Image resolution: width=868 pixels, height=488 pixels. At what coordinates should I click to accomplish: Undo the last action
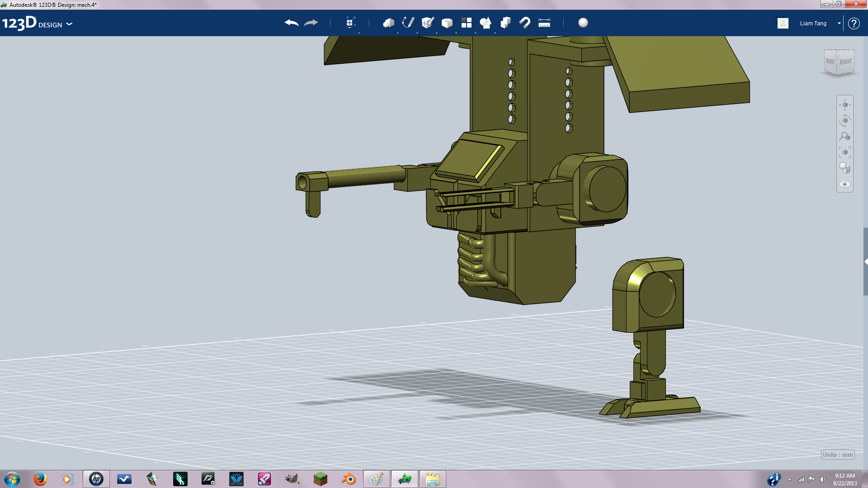[x=292, y=23]
